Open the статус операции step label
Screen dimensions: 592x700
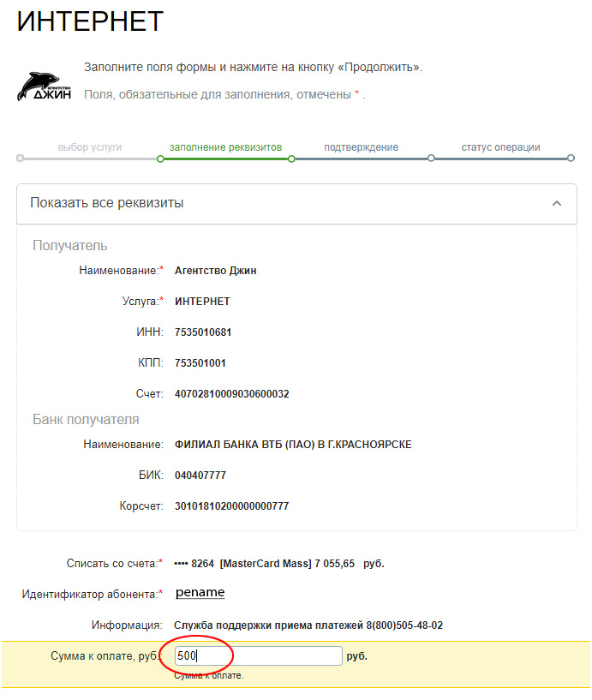pyautogui.click(x=500, y=147)
